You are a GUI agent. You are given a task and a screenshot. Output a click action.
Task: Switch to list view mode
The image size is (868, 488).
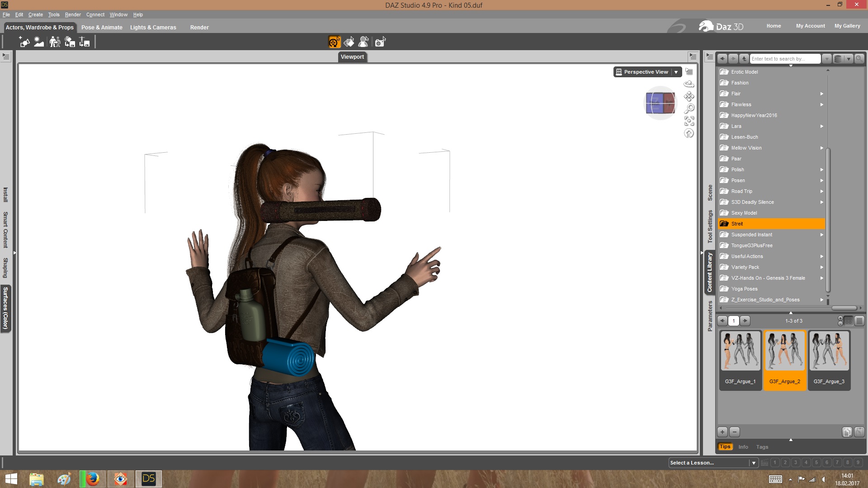tap(859, 321)
